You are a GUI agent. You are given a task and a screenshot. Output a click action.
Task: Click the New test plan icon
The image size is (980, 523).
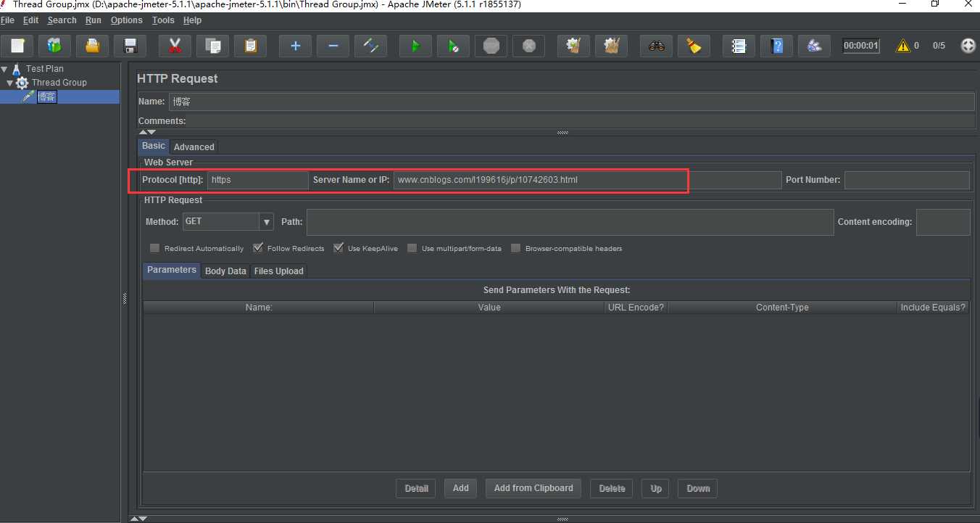click(x=17, y=46)
